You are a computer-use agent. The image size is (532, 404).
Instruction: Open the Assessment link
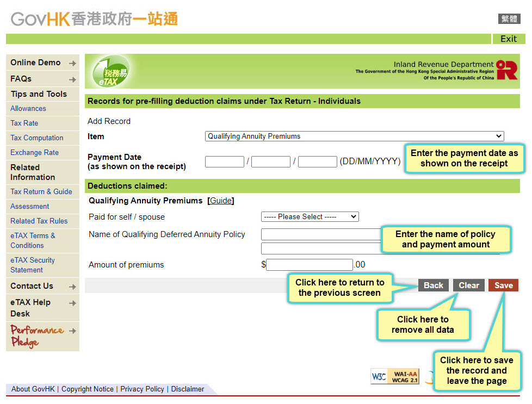click(29, 206)
